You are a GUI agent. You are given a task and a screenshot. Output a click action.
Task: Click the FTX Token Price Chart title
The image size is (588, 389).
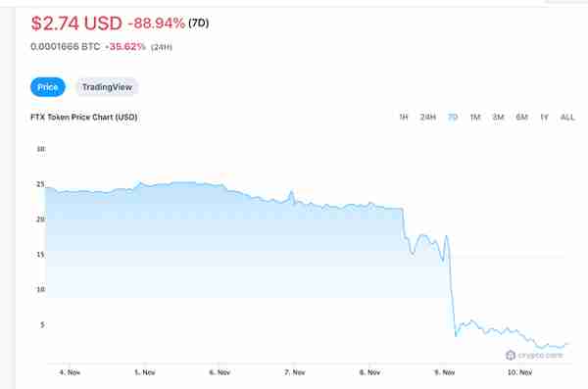pyautogui.click(x=84, y=117)
